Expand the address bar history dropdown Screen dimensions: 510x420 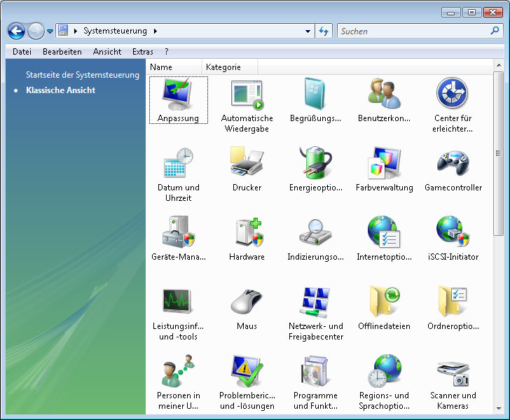(308, 31)
